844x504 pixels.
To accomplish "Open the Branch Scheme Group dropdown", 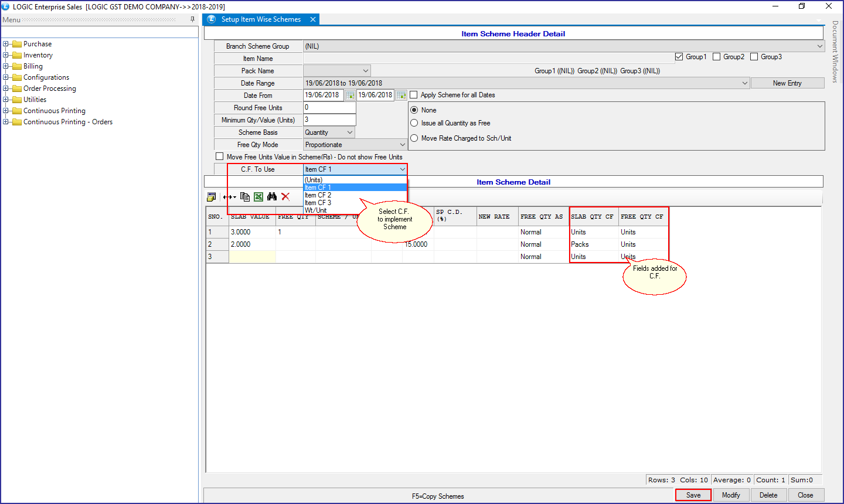I will coord(819,46).
